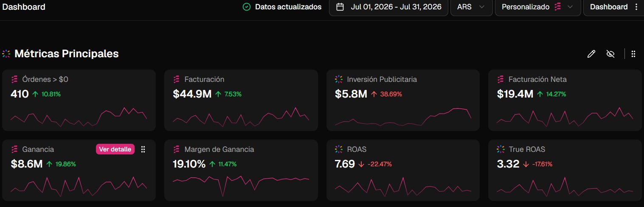Viewport: 644px width, 207px height.
Task: Click the Margen de Ganancia sparkline chart
Action: (241, 186)
